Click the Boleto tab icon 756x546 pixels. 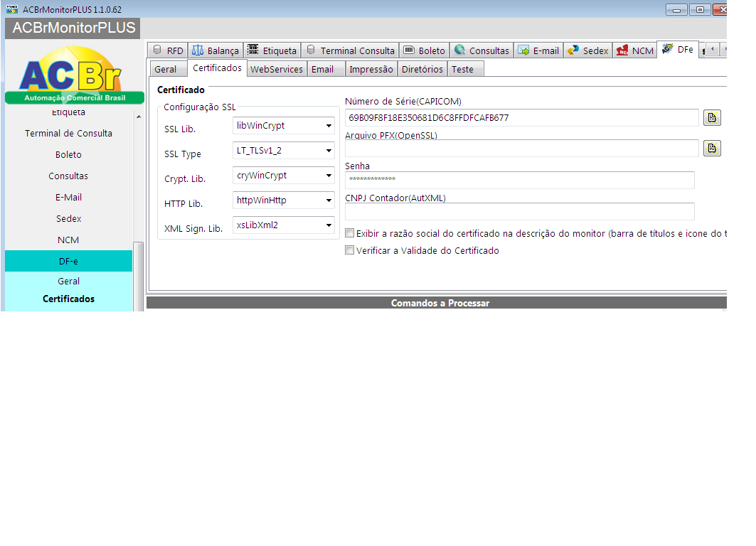point(409,50)
